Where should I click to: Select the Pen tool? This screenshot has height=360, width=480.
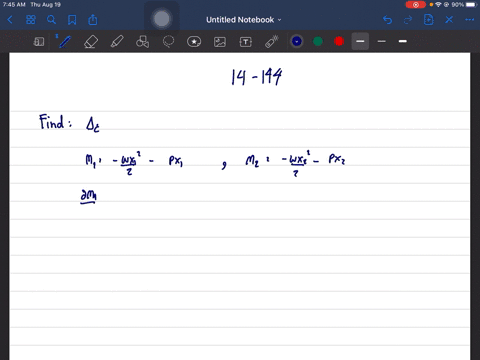(x=65, y=42)
